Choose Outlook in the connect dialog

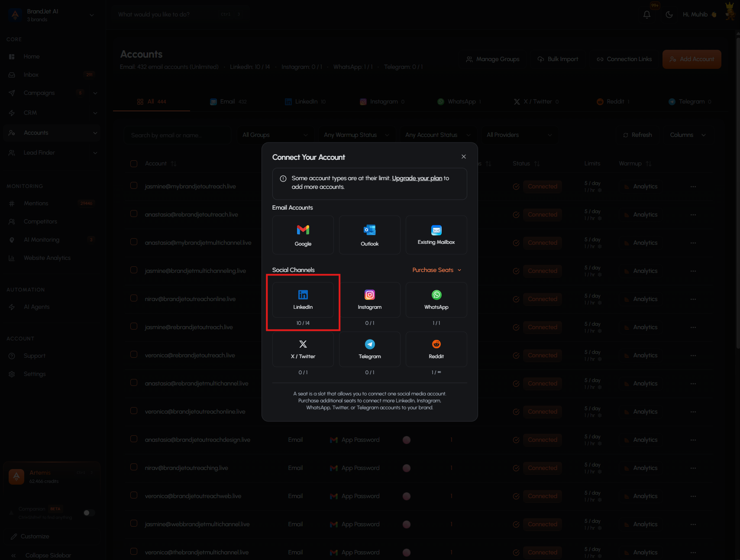pyautogui.click(x=369, y=235)
